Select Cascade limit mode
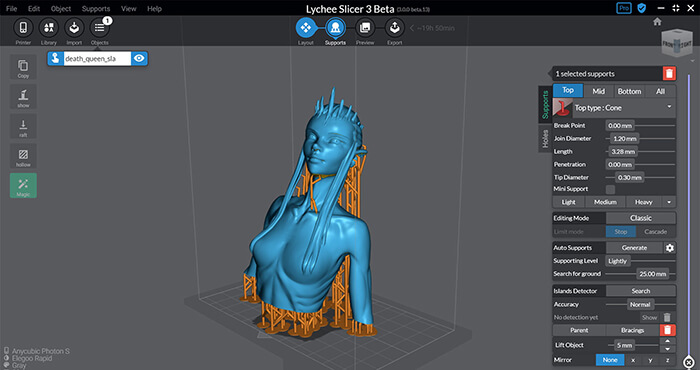The width and height of the screenshot is (700, 370). (x=655, y=232)
